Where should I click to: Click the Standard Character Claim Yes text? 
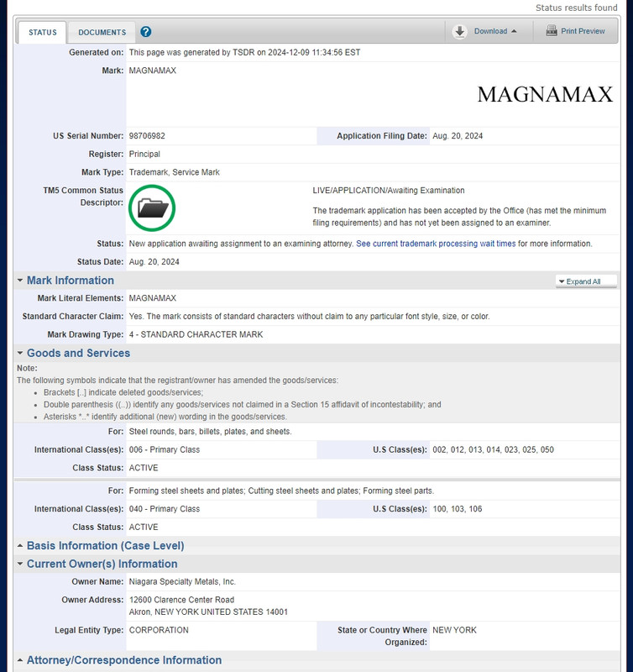309,317
